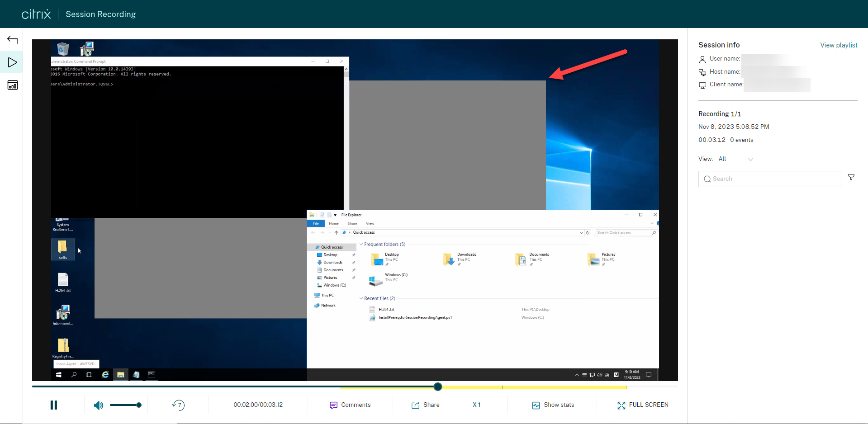Select Pictures in the navigation pane
The height and width of the screenshot is (424, 868).
330,278
